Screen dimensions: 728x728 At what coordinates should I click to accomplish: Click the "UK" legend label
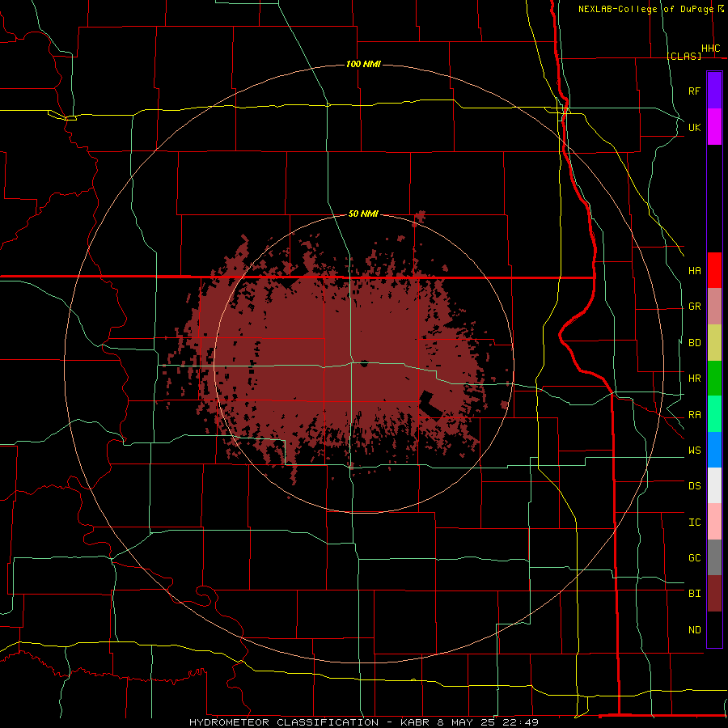pos(694,127)
